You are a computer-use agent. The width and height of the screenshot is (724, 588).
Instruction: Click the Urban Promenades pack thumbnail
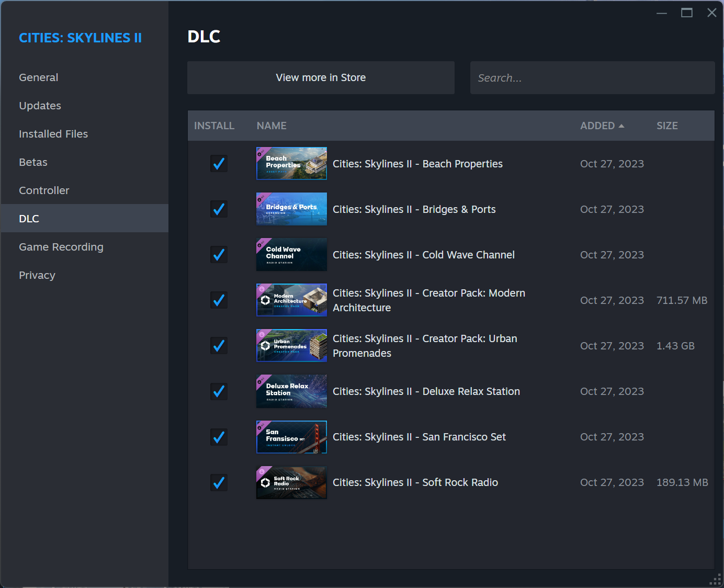[x=291, y=346]
